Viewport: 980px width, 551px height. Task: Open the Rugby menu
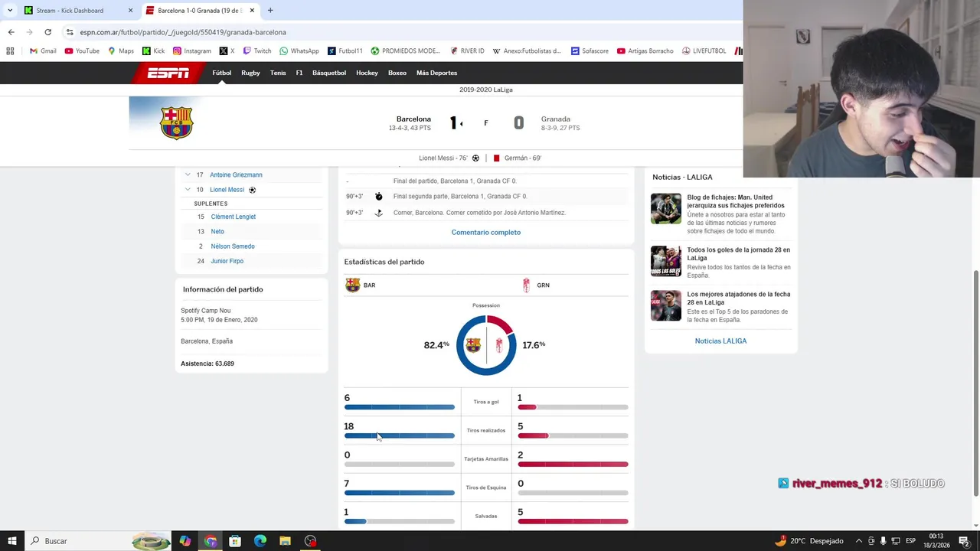tap(250, 73)
